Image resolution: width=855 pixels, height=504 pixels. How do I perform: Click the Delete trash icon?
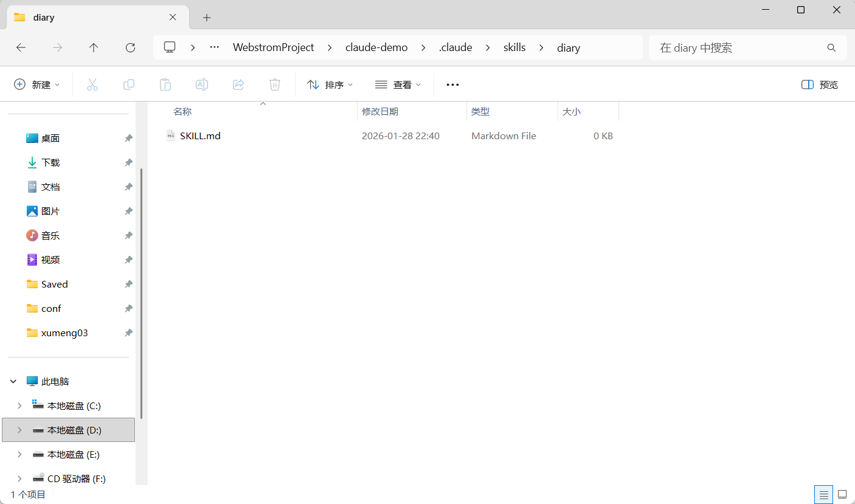(x=275, y=85)
